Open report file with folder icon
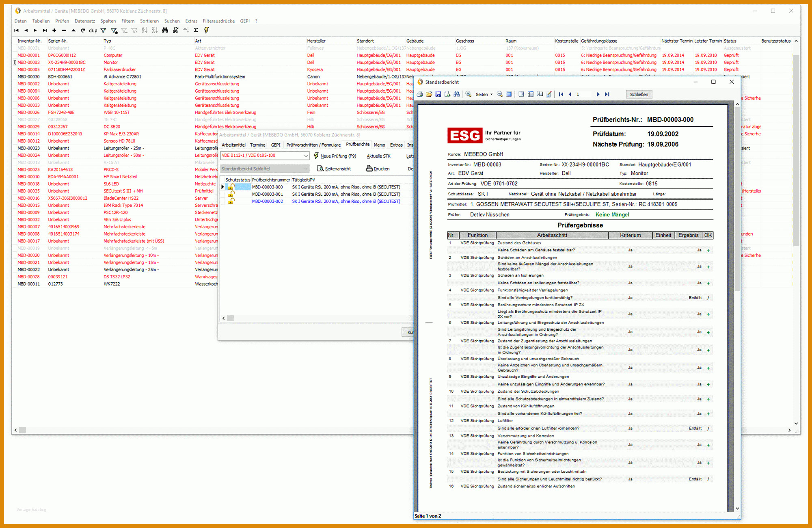The height and width of the screenshot is (528, 812). tap(429, 94)
